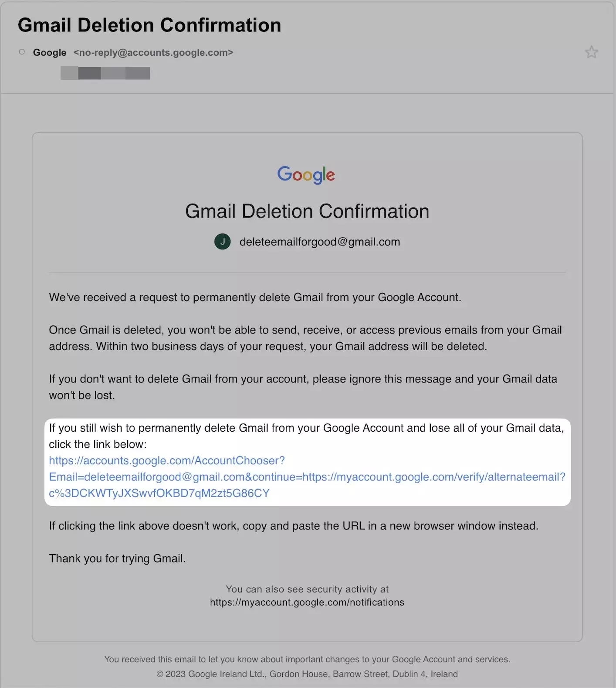Click the 'copy and paste the URL' sentence
The image size is (616, 688).
point(294,526)
